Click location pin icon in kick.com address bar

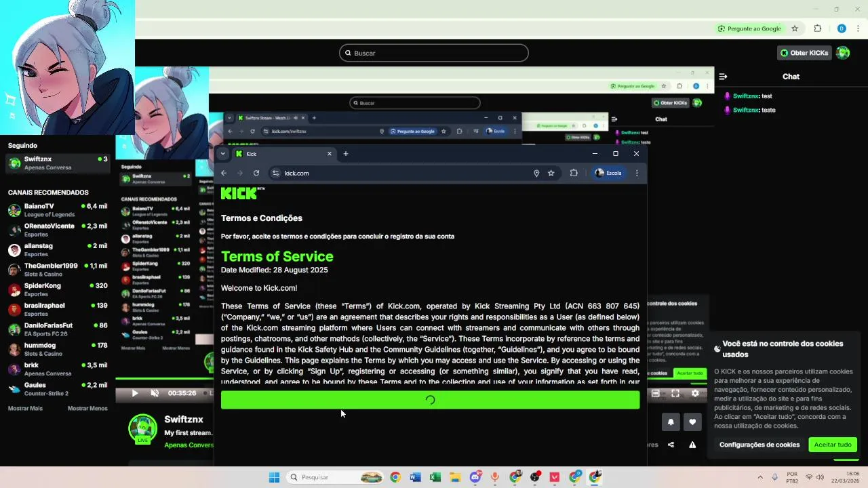(x=536, y=173)
